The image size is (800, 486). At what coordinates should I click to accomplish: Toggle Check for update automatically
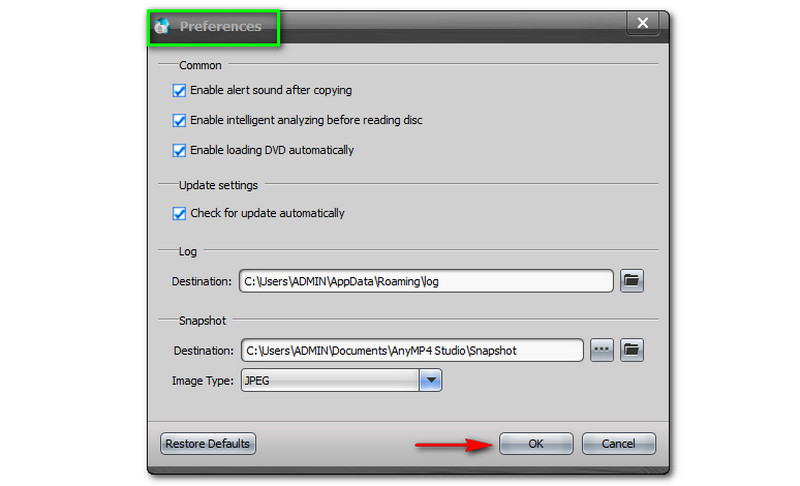coord(179,213)
